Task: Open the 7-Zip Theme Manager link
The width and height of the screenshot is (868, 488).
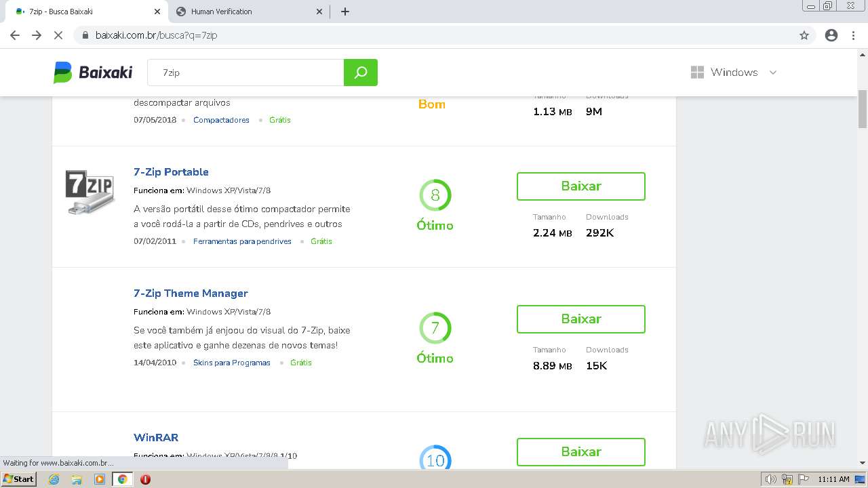Action: click(191, 293)
